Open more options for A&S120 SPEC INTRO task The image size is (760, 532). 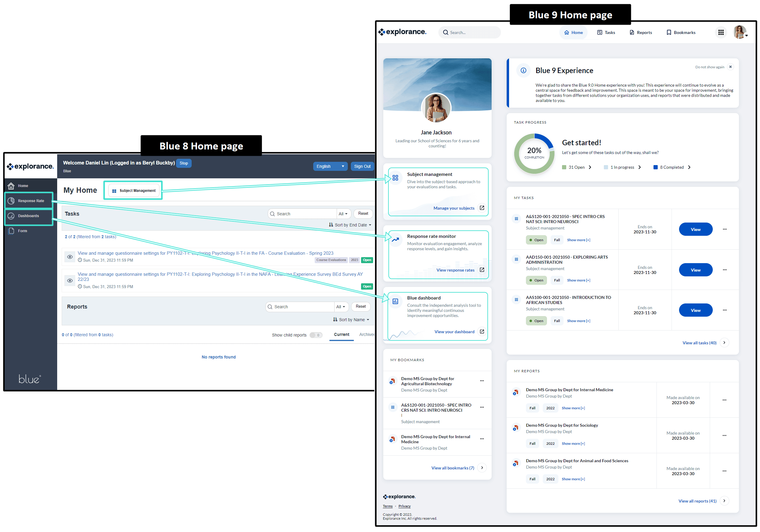point(724,229)
